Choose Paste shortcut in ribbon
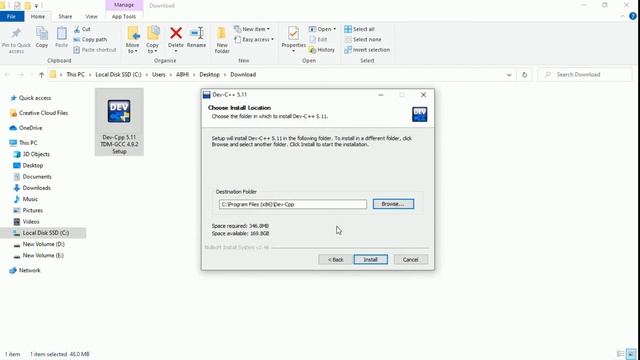The image size is (640, 360). point(95,50)
